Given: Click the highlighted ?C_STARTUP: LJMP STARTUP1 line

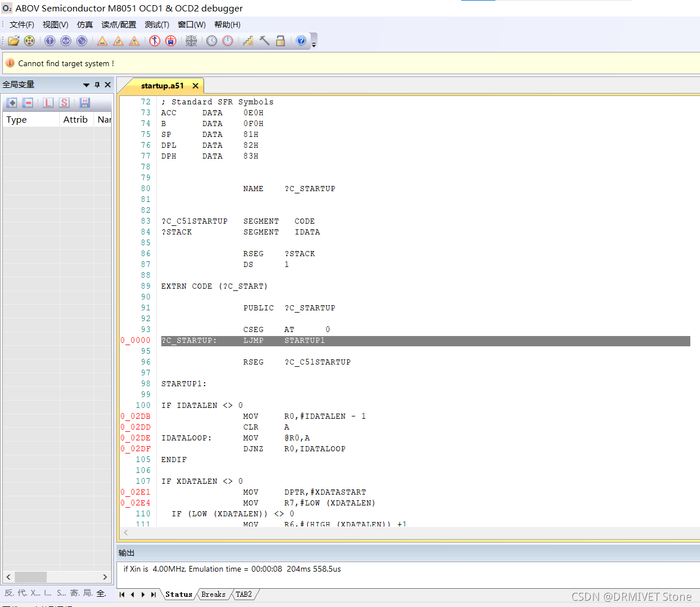Looking at the screenshot, I should (425, 341).
